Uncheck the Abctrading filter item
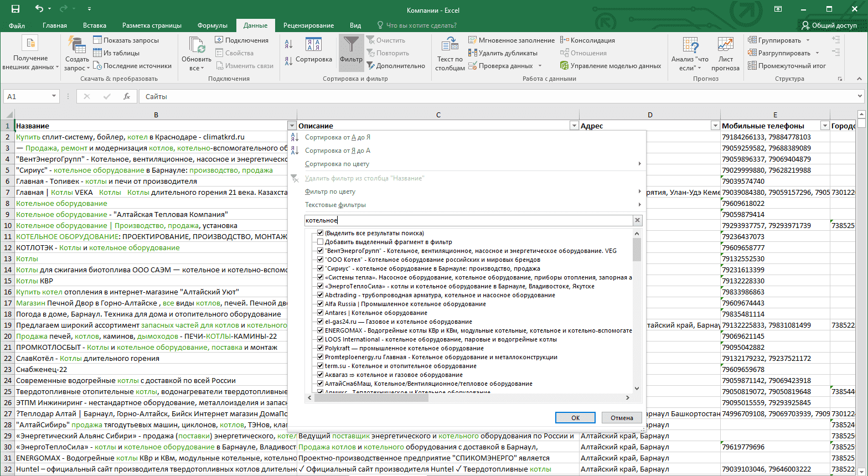Screen dimensions: 868x476 [321, 295]
